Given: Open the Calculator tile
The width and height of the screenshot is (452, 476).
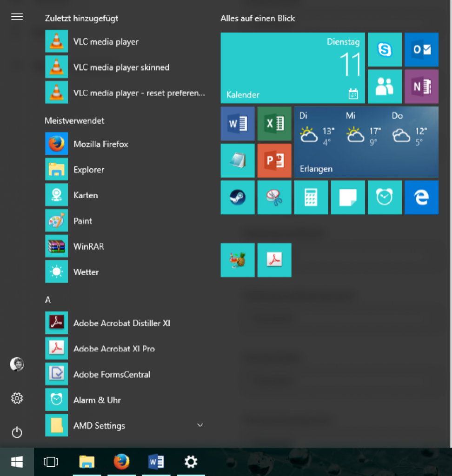Looking at the screenshot, I should click(311, 198).
